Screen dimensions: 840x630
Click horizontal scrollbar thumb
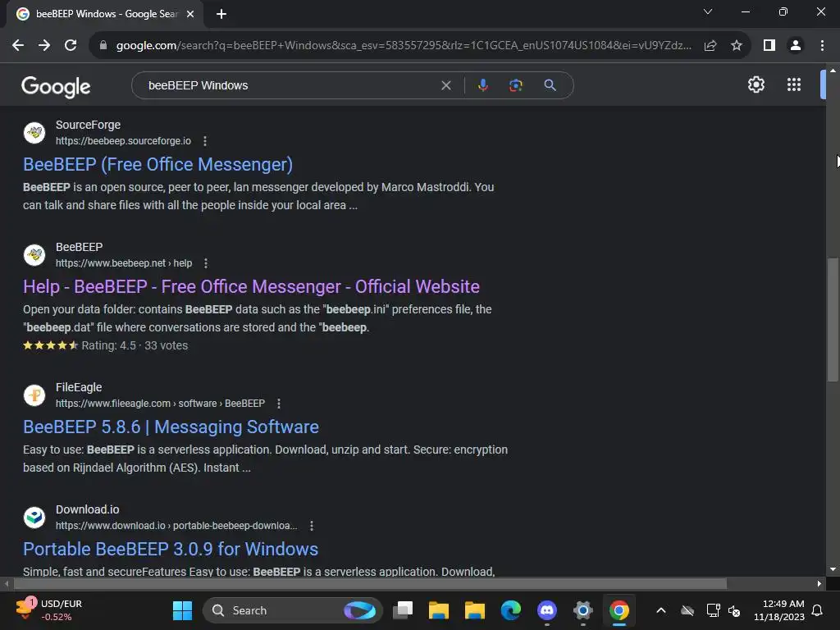click(370, 583)
